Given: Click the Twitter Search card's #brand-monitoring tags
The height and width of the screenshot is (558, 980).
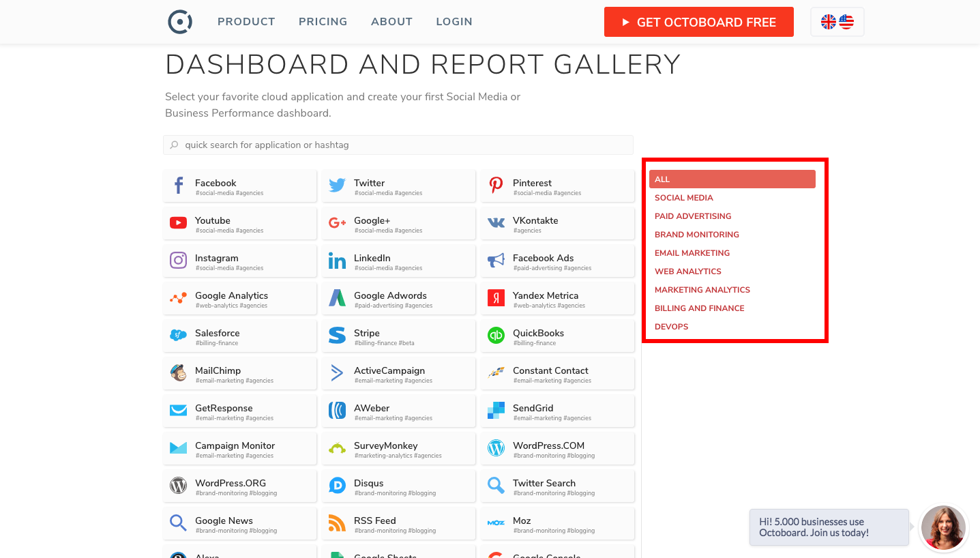Looking at the screenshot, I should (554, 493).
